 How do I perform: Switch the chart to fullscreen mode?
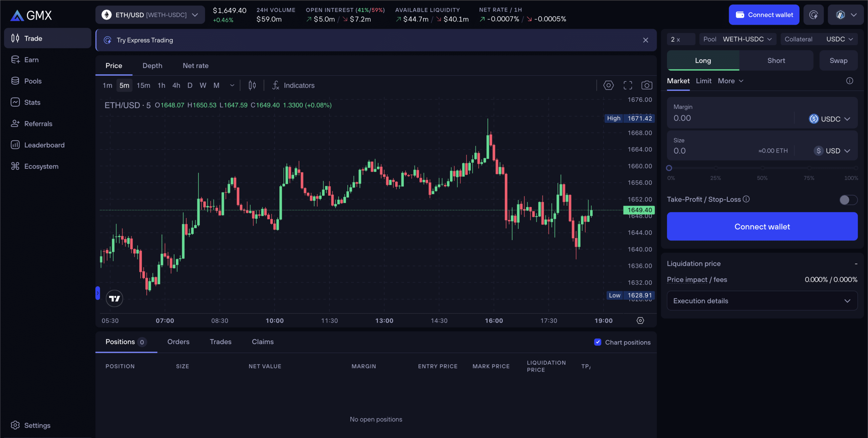(x=628, y=85)
